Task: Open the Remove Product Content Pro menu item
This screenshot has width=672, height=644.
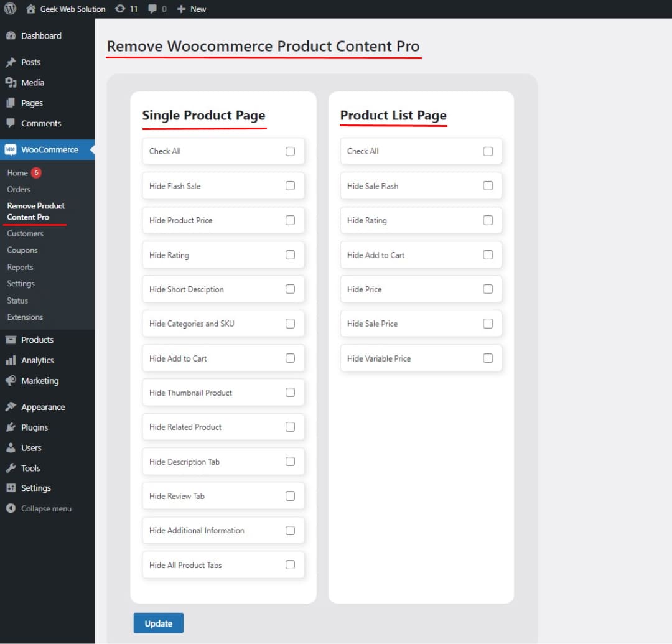Action: [35, 211]
